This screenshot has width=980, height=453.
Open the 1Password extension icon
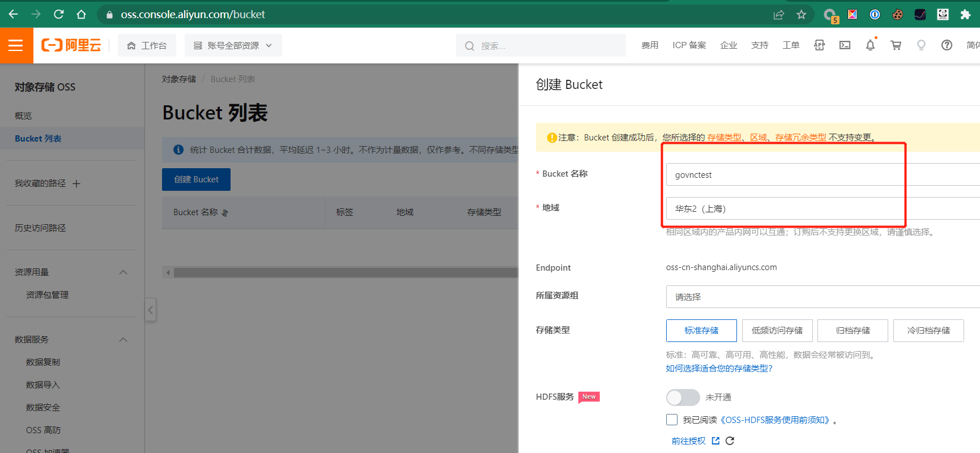(875, 15)
